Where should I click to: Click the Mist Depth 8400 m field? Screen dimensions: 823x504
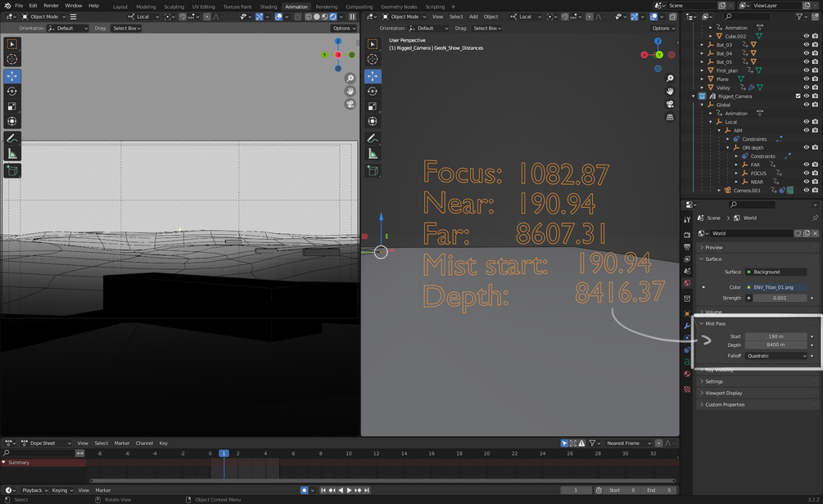click(776, 345)
